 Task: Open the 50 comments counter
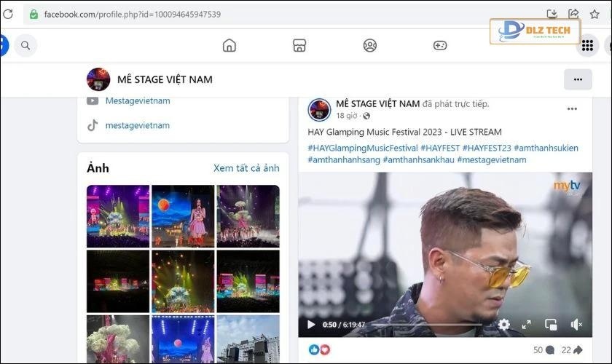pos(544,350)
